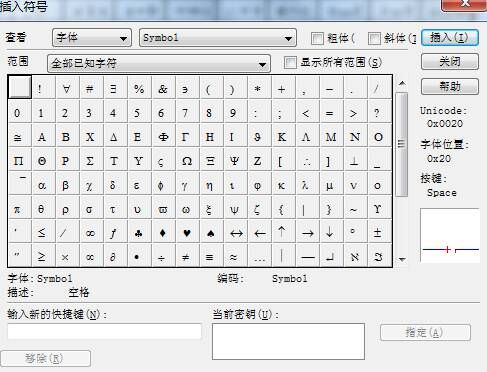This screenshot has height=372, width=487.
Task: Select the division sign symbol
Action: (x=162, y=257)
